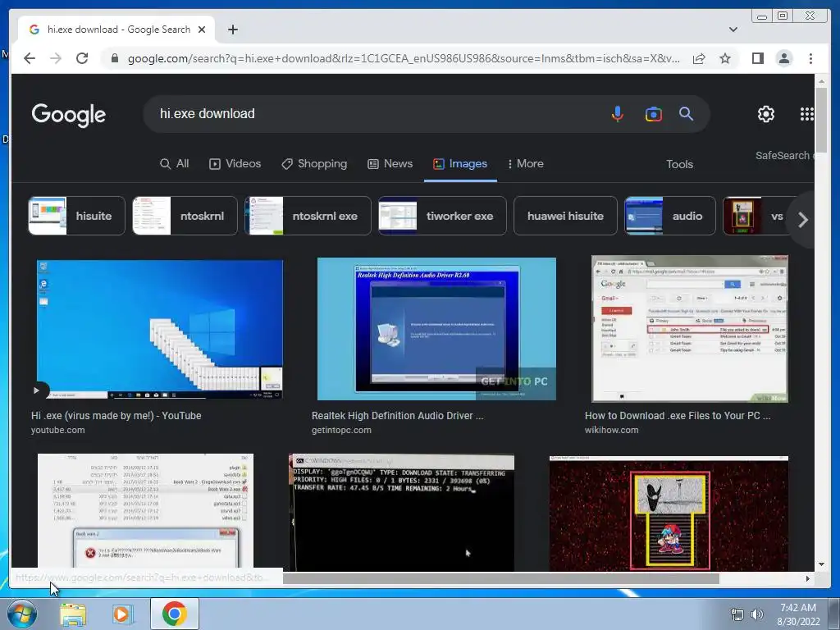Viewport: 840px width, 630px height.
Task: Open the Chrome profile avatar
Action: pyautogui.click(x=783, y=58)
